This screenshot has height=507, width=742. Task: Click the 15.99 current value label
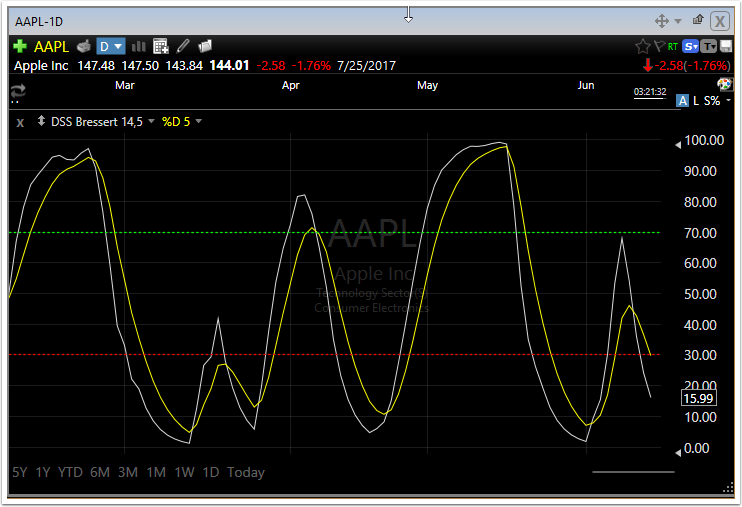698,398
